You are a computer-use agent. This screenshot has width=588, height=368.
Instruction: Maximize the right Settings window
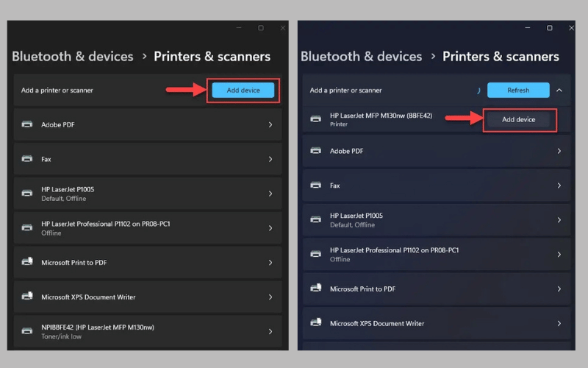(549, 28)
